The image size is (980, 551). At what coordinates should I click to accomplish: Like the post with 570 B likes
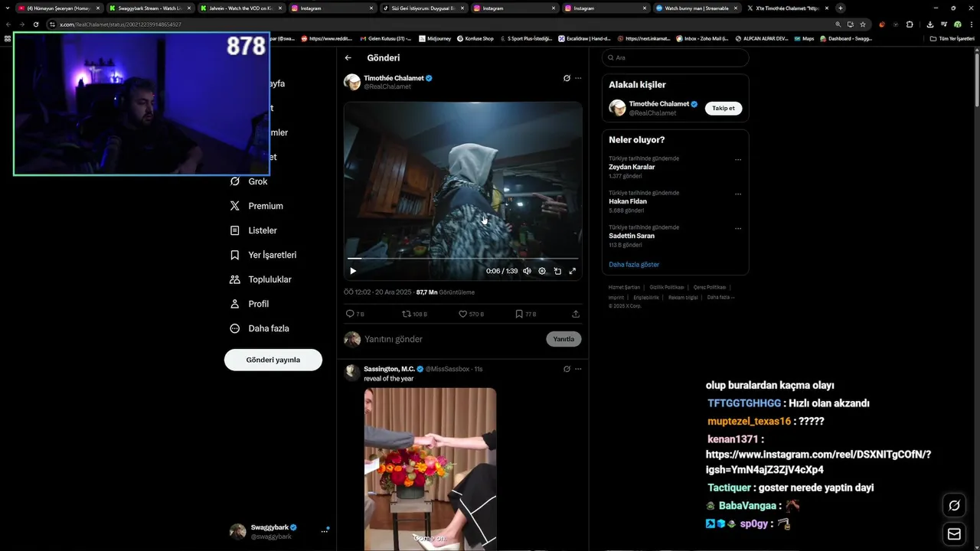coord(471,314)
